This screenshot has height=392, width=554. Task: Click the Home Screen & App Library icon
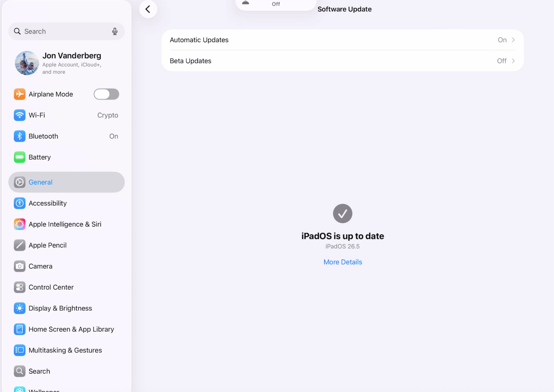pos(20,329)
